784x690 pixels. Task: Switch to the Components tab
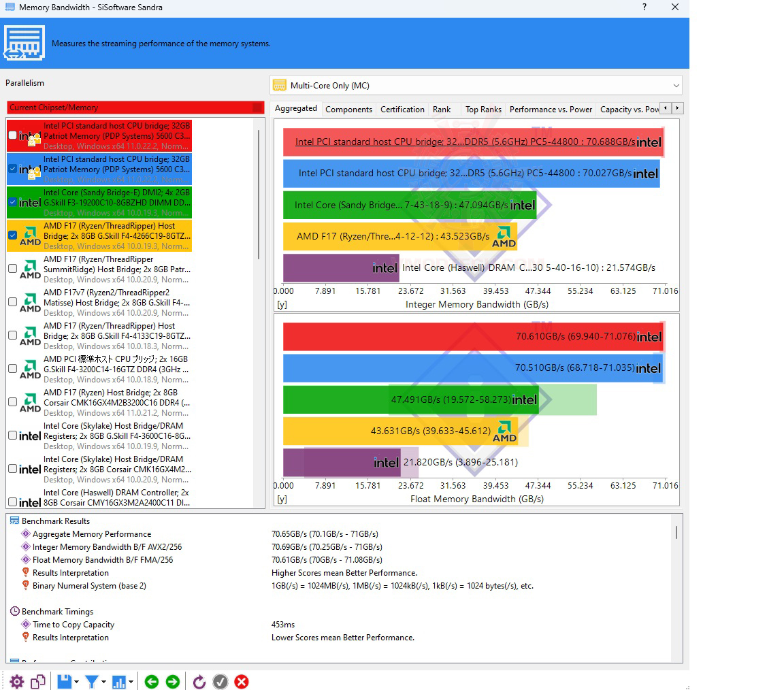(x=348, y=110)
